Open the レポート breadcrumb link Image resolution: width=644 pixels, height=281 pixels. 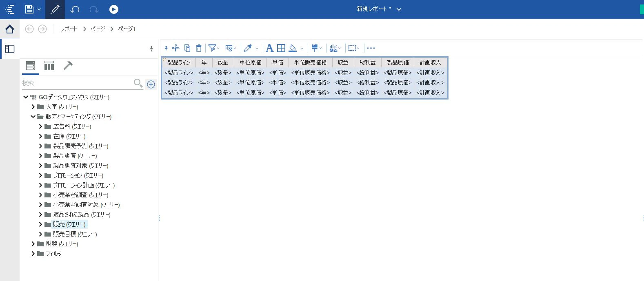[69, 29]
